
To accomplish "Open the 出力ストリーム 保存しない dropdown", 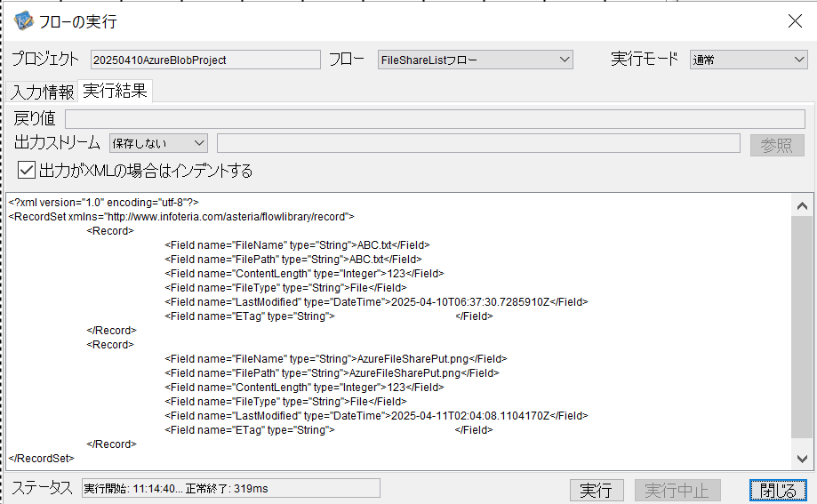I will [158, 143].
